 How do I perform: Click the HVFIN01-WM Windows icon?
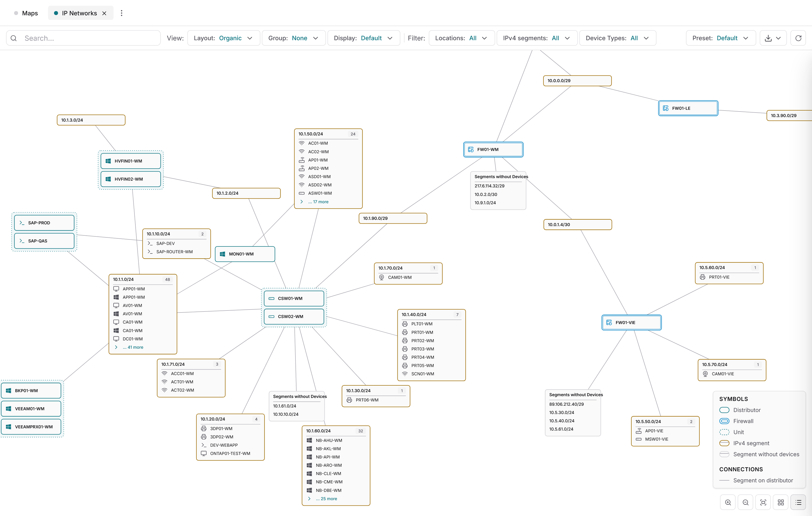click(108, 161)
